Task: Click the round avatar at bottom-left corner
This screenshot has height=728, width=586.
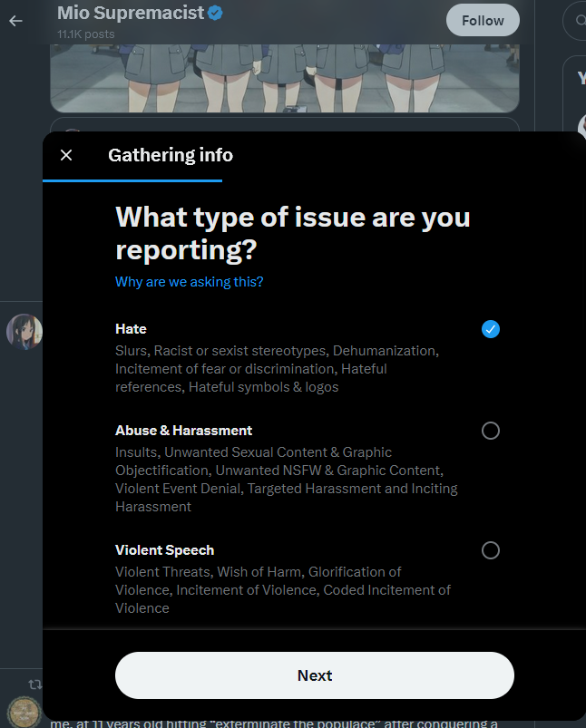Action: [23, 713]
